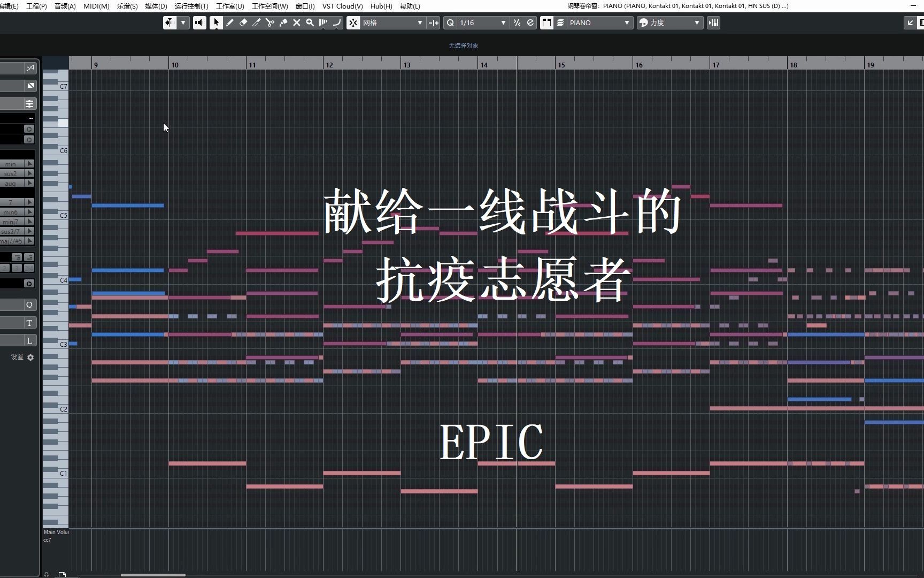Click the arrow beside the min6 chord
This screenshot has height=578, width=924.
pos(30,212)
